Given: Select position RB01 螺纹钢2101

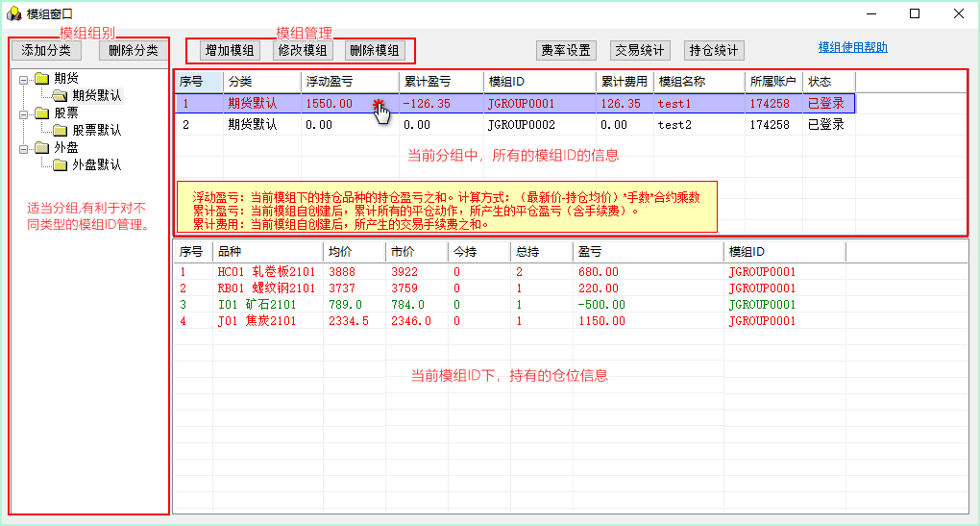Looking at the screenshot, I should [x=266, y=288].
